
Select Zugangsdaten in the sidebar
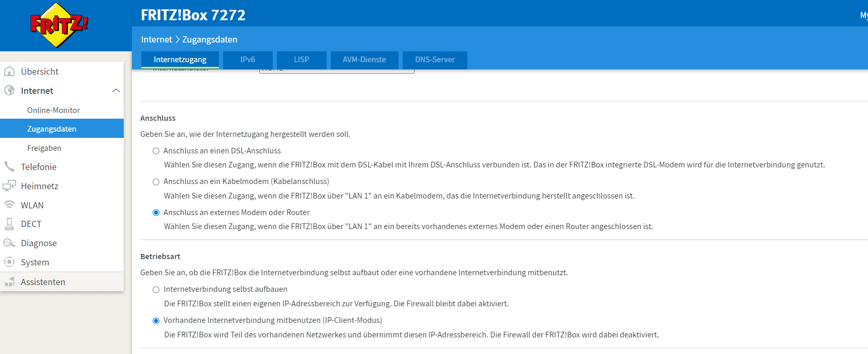tap(62, 129)
